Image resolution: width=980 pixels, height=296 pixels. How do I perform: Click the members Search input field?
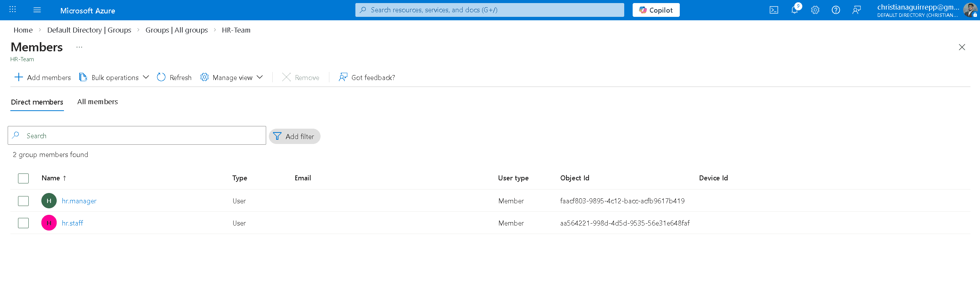tap(142, 136)
